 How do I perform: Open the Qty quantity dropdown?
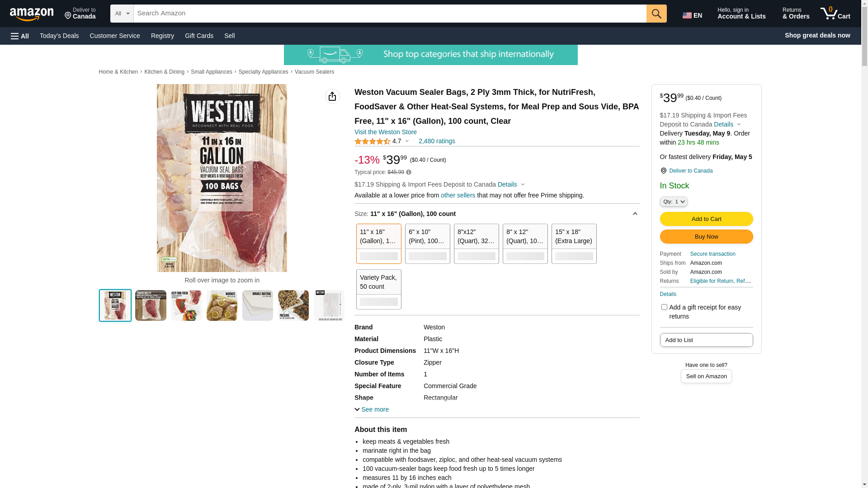pos(673,202)
